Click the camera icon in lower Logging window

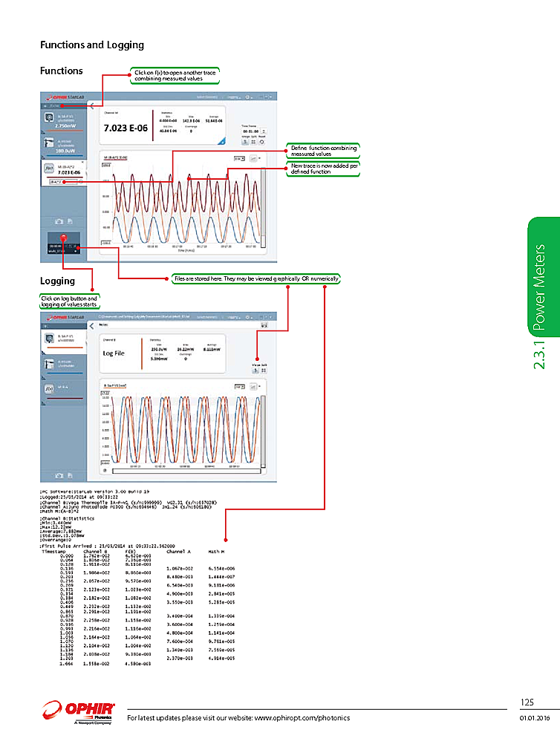click(x=59, y=474)
